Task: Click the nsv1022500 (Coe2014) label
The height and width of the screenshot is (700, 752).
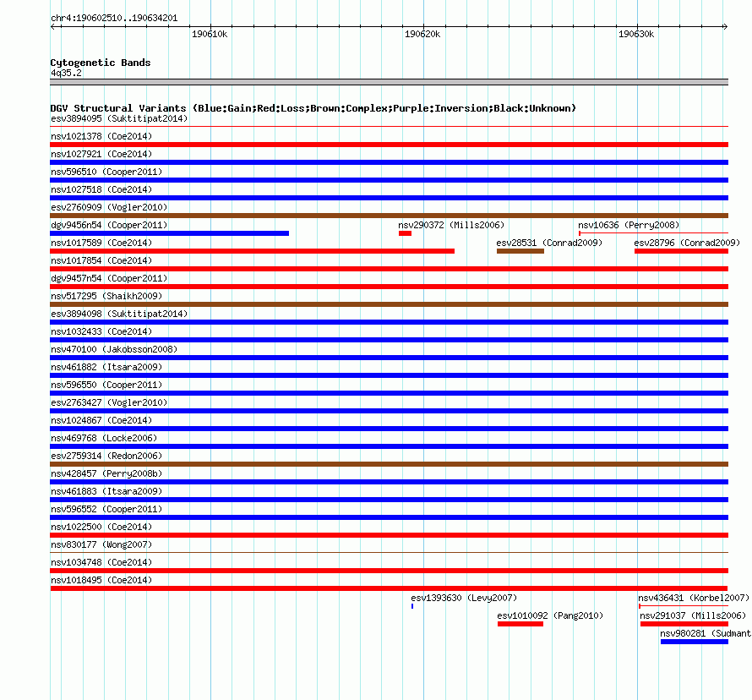Action: pos(101,527)
